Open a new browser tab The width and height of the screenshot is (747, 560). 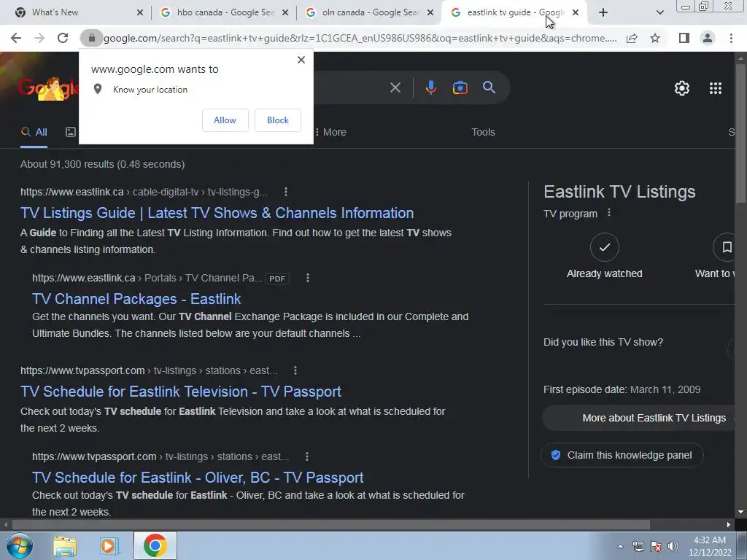pos(603,12)
